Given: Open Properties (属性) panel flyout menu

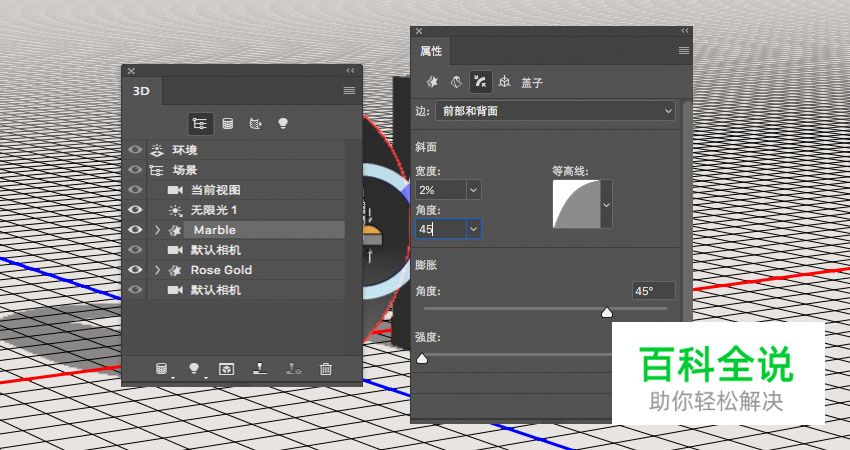Looking at the screenshot, I should click(684, 50).
